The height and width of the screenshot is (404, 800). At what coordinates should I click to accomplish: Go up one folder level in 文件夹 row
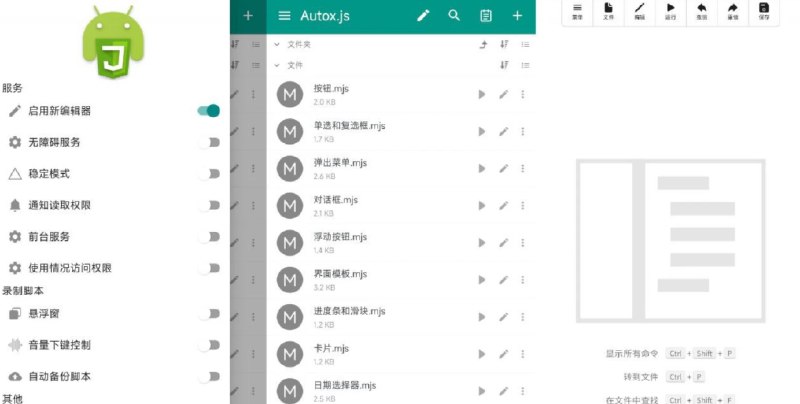click(483, 44)
